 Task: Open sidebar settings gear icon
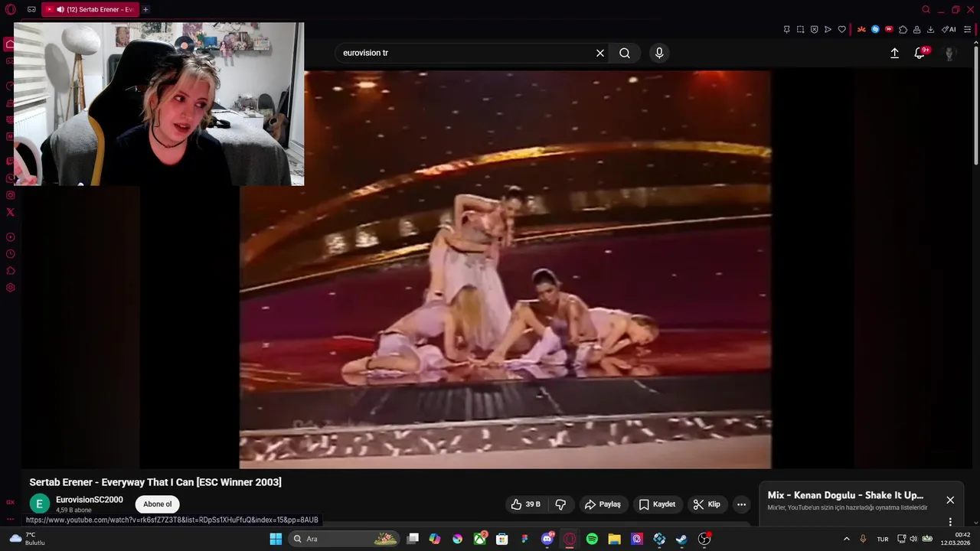[10, 288]
